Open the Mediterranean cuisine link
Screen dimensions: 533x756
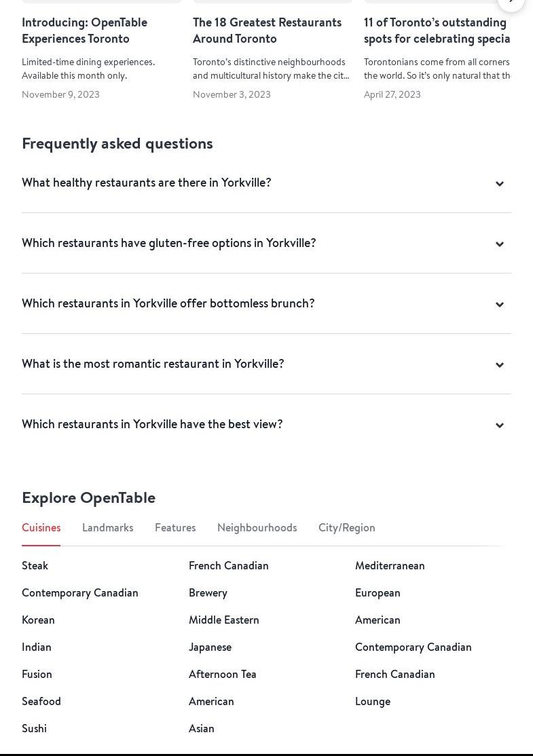[x=390, y=566]
